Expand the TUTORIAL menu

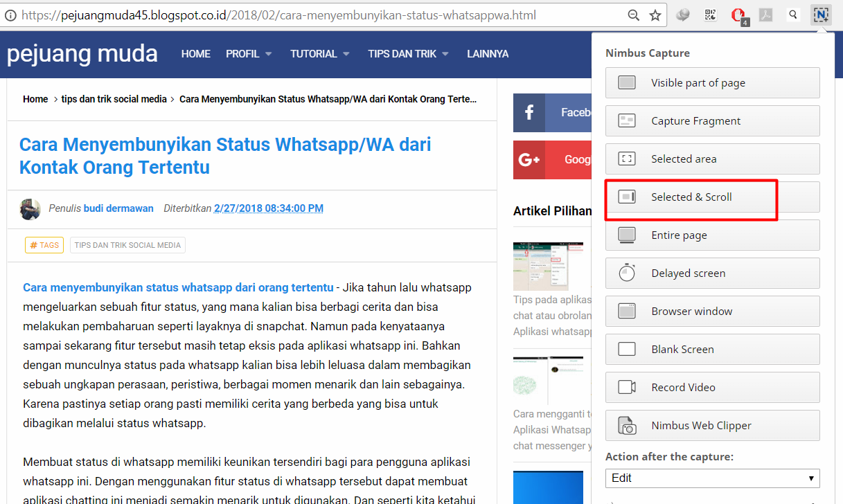point(320,53)
